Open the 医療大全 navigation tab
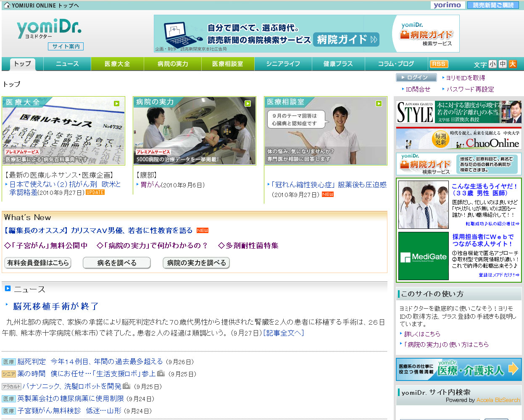 coord(117,64)
